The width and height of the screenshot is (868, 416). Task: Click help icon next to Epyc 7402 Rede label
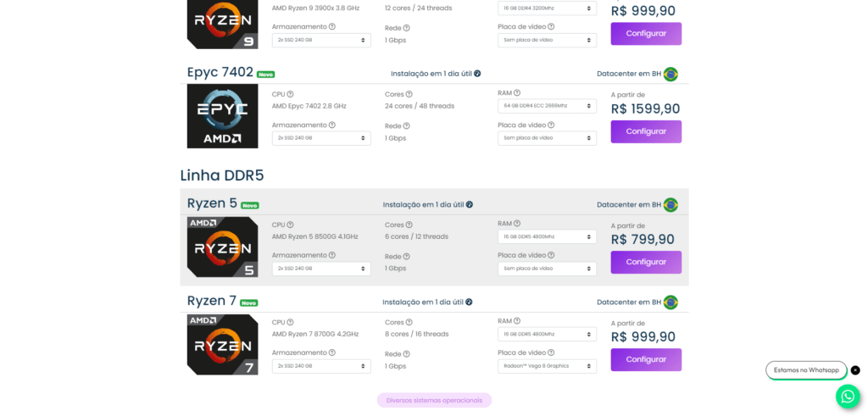point(406,126)
